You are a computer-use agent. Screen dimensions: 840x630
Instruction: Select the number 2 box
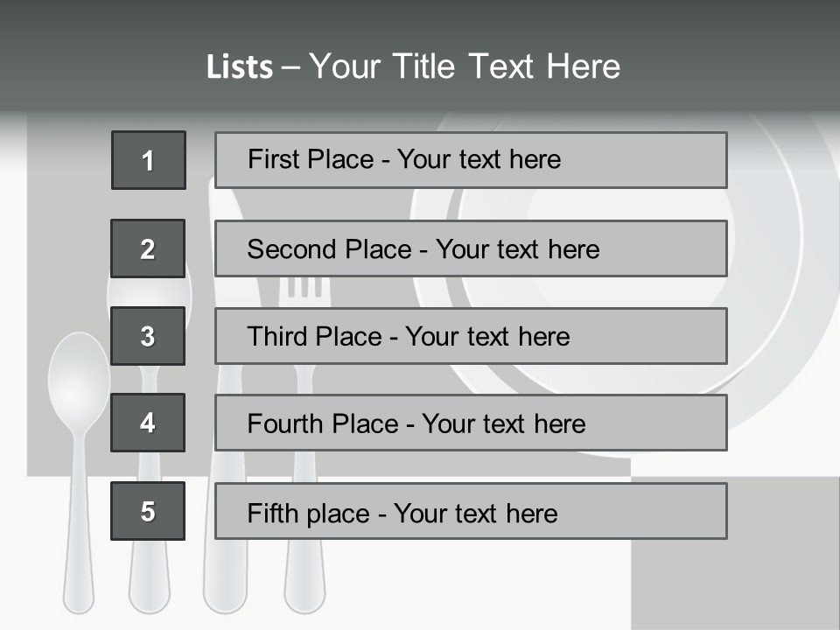pyautogui.click(x=148, y=248)
